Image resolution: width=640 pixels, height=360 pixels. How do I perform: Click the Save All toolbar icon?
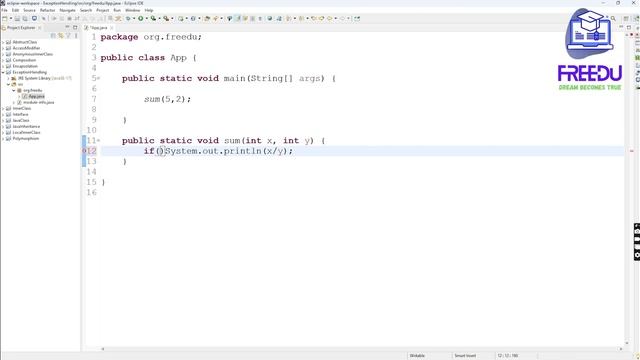point(25,18)
